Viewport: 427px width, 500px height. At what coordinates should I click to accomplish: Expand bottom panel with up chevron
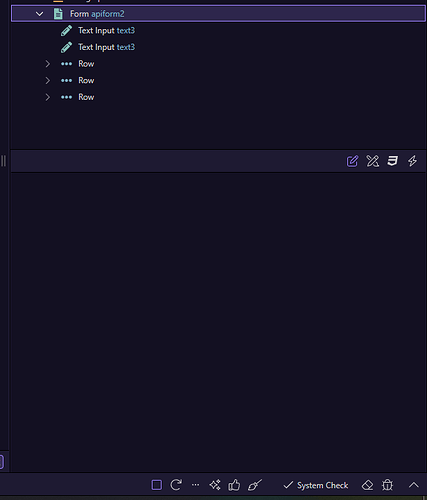coord(414,485)
